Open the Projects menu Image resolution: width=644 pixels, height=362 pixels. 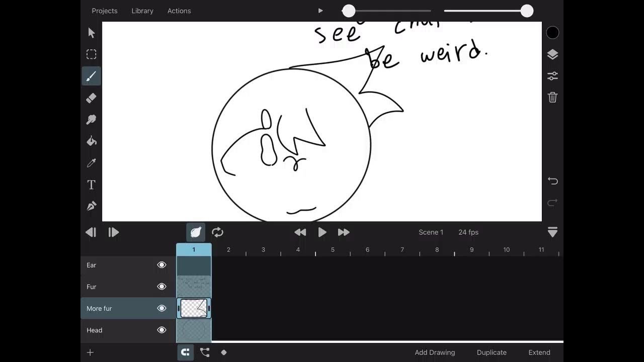(x=105, y=11)
